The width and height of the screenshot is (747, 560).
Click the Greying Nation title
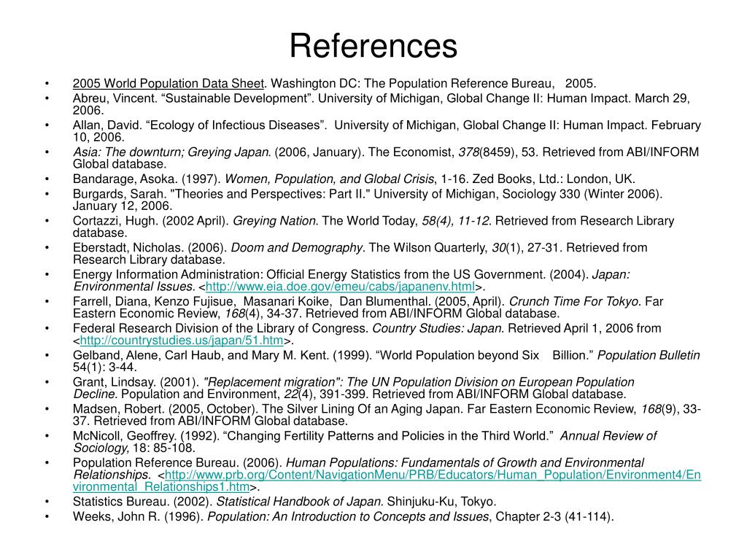[x=274, y=221]
